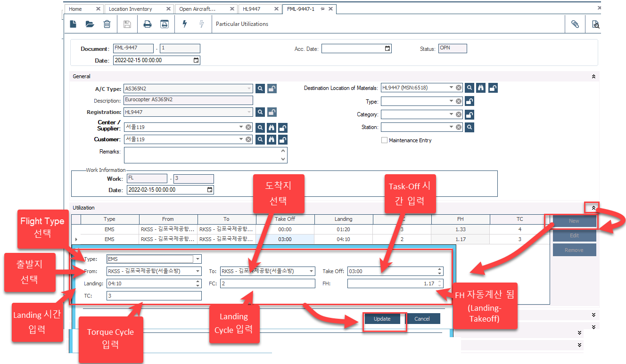Click the lightning bolt action icon

coord(185,24)
